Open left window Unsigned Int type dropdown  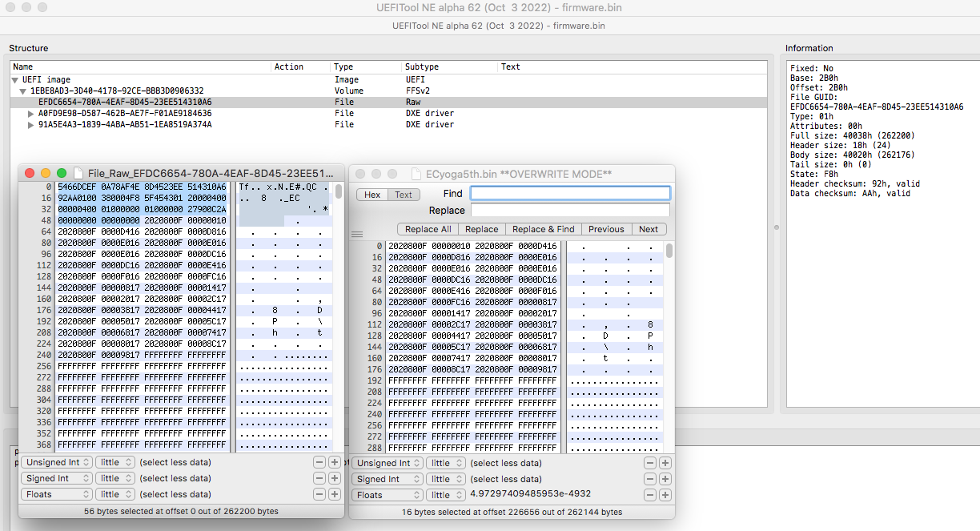pos(56,463)
